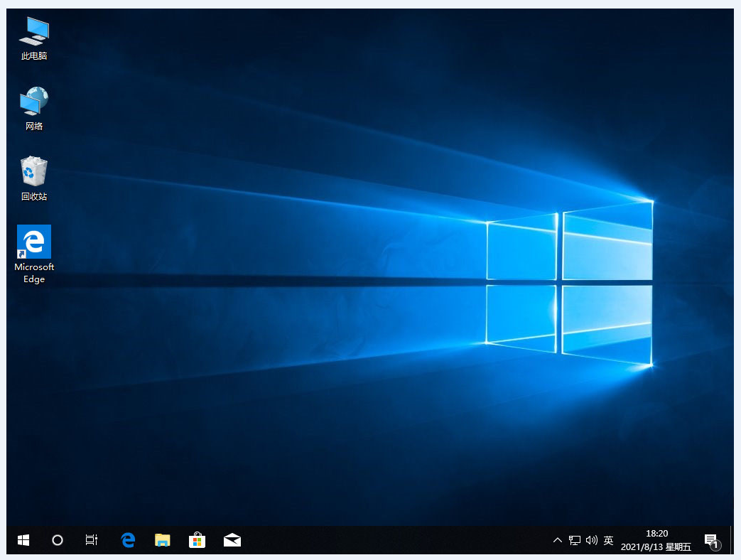741x560 pixels.
Task: Open the volume speaker control
Action: (591, 540)
